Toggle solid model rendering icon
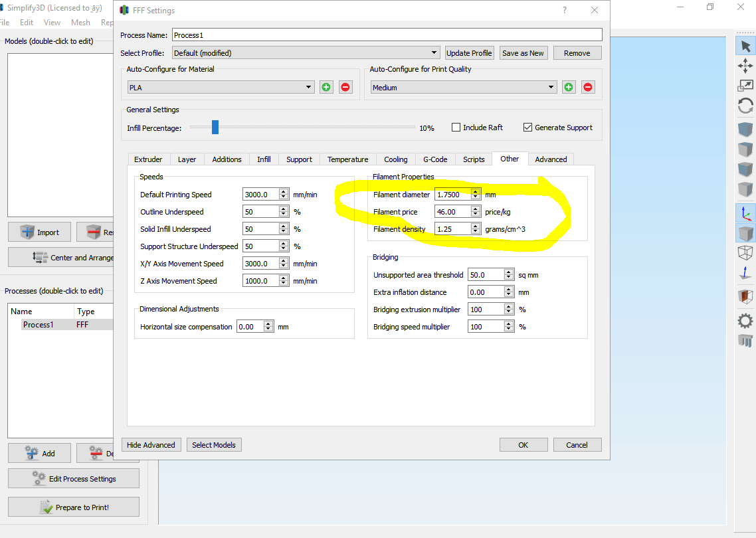This screenshot has width=756, height=538. tap(745, 234)
